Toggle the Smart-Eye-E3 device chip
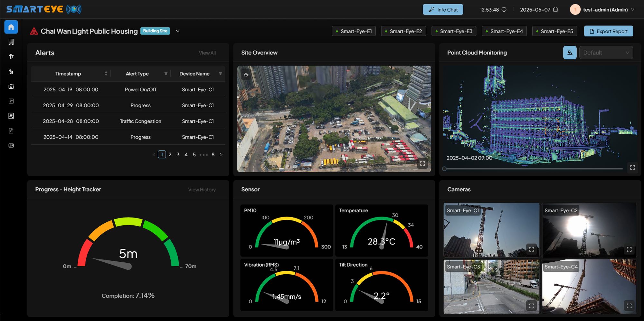 click(x=454, y=31)
